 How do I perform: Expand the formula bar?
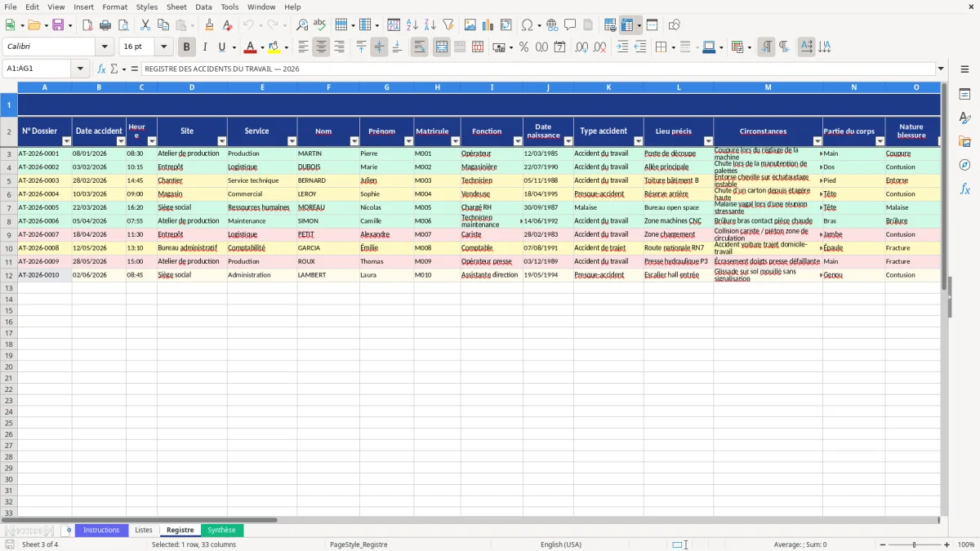point(941,69)
